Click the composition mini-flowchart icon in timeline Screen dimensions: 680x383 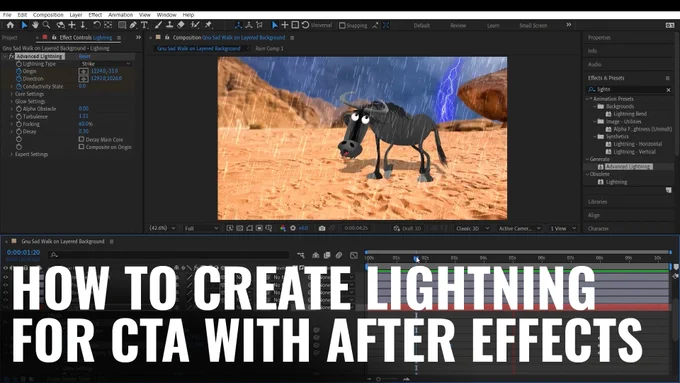301,255
